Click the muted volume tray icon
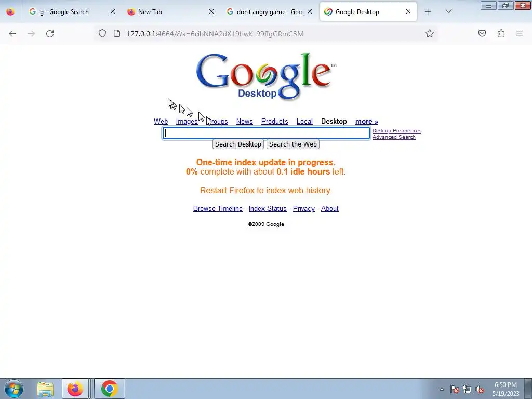 click(480, 389)
